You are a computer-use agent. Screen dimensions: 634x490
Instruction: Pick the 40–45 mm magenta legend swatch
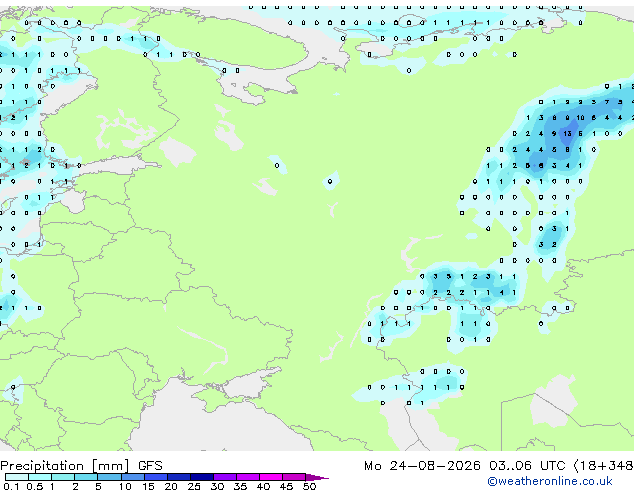click(x=271, y=477)
